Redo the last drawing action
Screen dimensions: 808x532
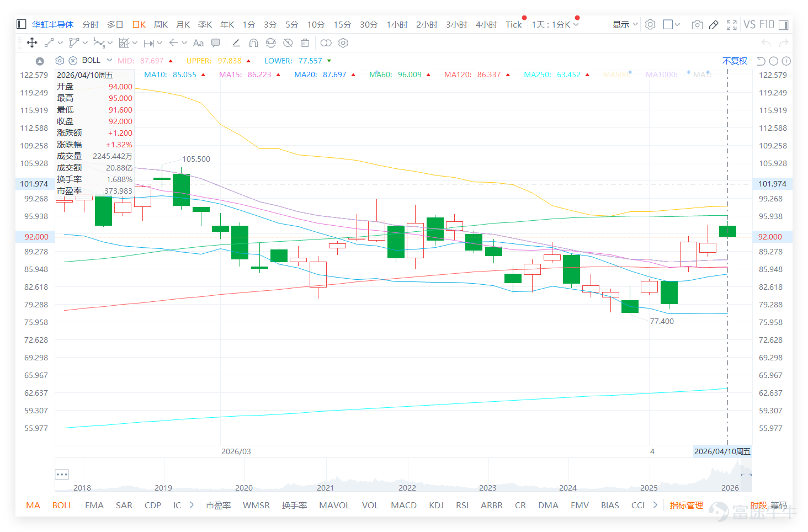[x=784, y=43]
